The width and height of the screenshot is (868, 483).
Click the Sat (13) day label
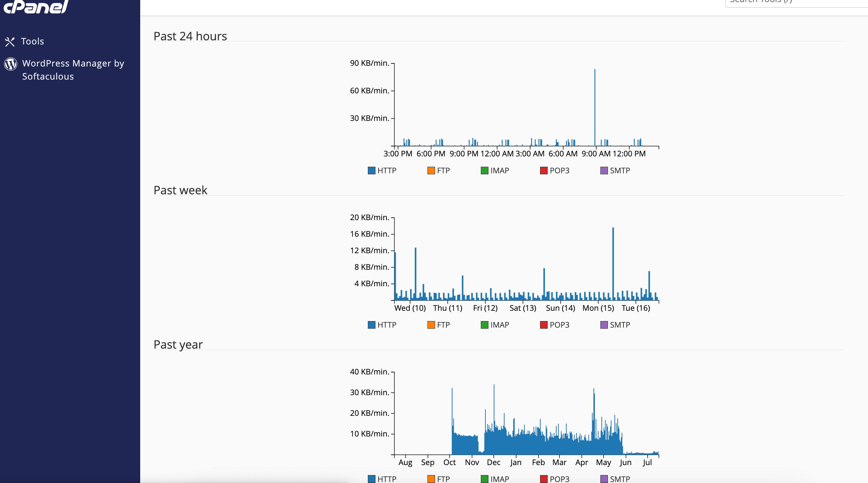click(x=523, y=308)
